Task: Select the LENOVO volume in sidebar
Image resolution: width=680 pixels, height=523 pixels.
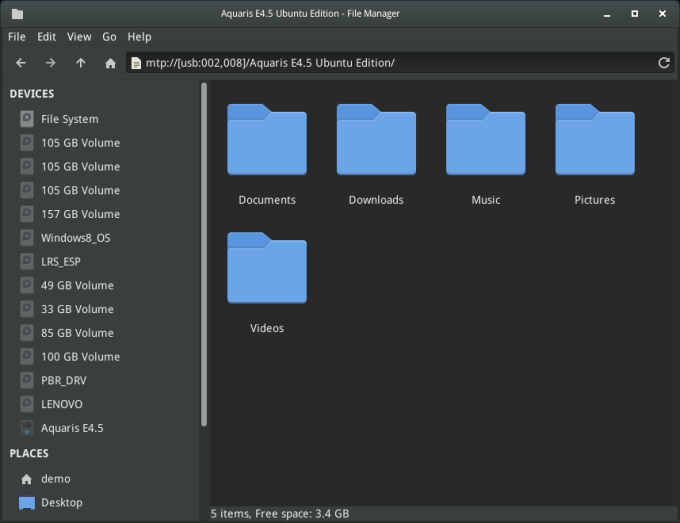Action: 61,404
